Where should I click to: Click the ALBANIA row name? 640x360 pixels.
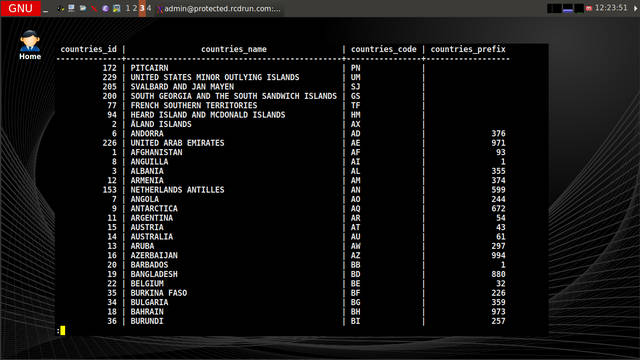pos(147,171)
